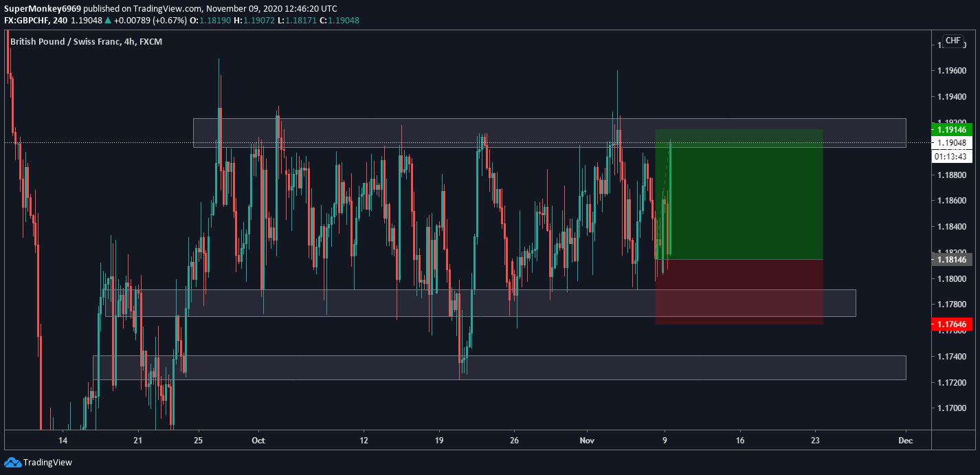Click the 1.17800 price axis label
This screenshot has height=475, width=980.
(952, 305)
